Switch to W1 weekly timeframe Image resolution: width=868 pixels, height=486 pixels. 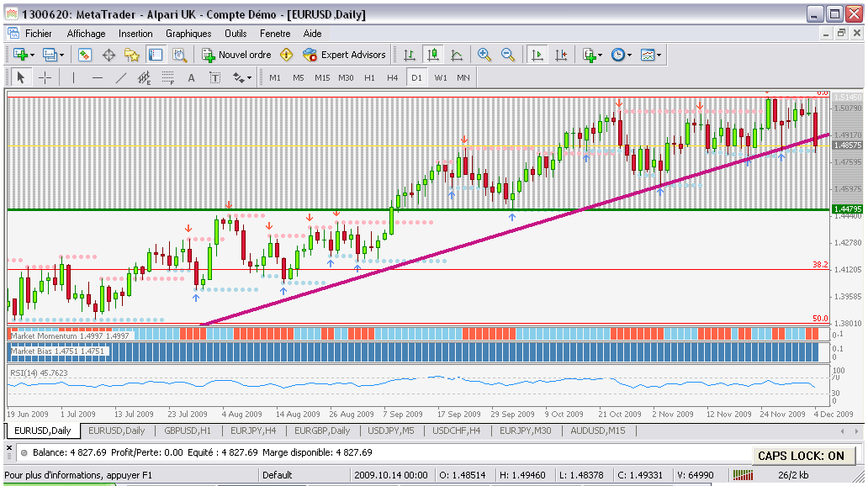[441, 78]
